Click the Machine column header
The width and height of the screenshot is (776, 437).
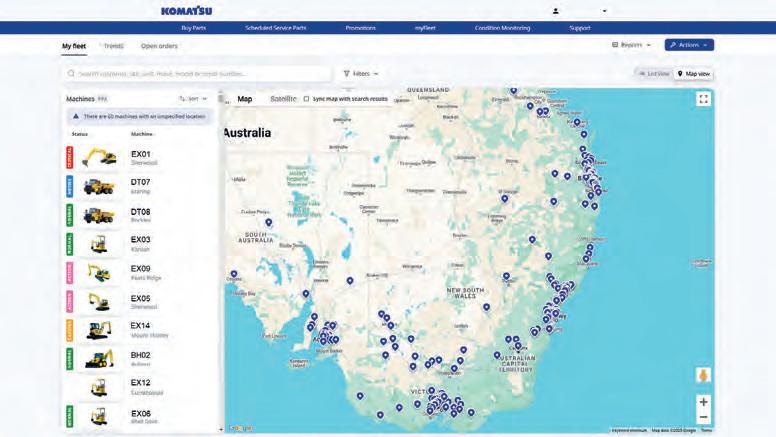click(x=142, y=134)
